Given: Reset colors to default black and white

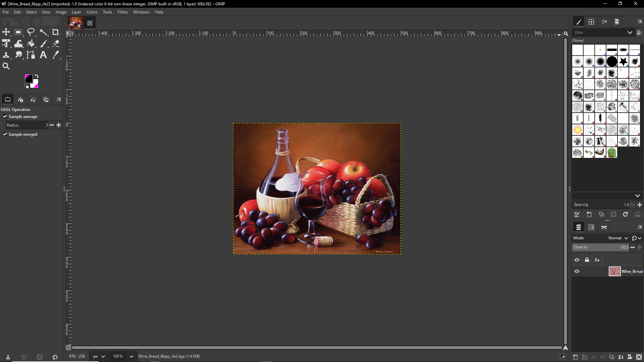Looking at the screenshot, I should [26, 86].
